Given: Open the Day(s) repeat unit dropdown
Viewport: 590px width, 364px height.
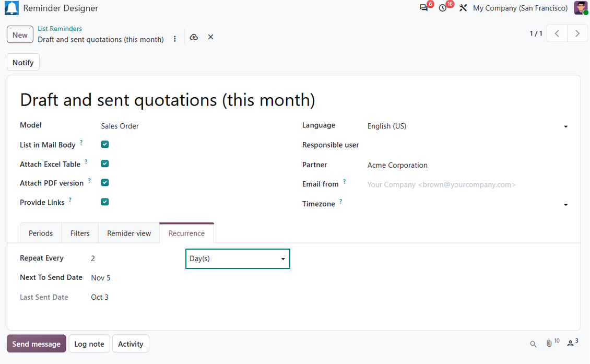Looking at the screenshot, I should [238, 259].
